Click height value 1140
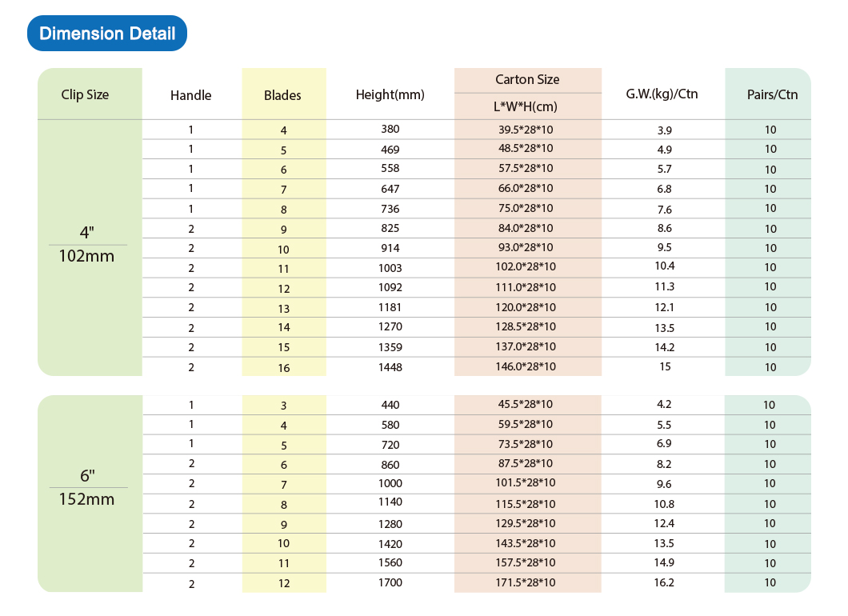848x616 pixels. coord(390,502)
